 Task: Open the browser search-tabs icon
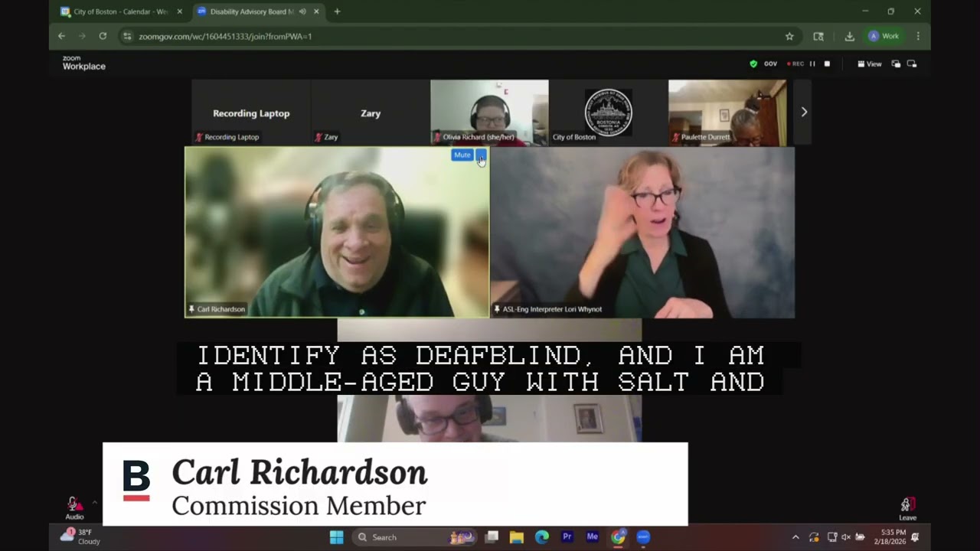tap(818, 36)
